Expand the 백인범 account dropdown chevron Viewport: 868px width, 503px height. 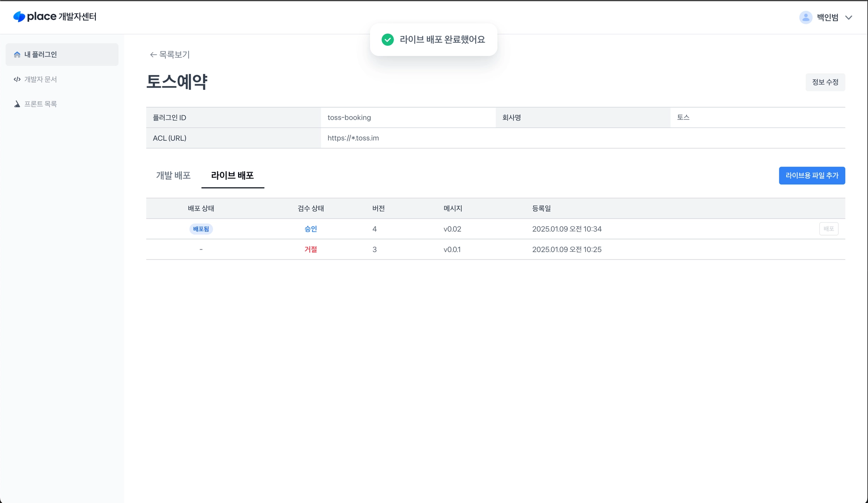click(x=849, y=17)
